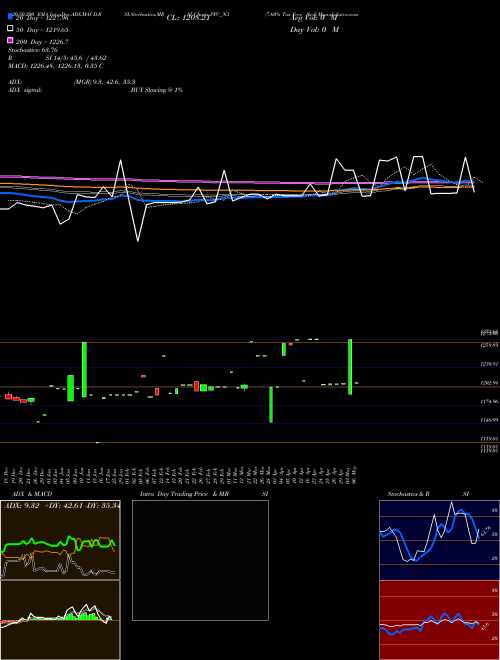The image size is (500, 660).
Task: Select the '200 Day = 1226.7' label
Action: click(42, 42)
